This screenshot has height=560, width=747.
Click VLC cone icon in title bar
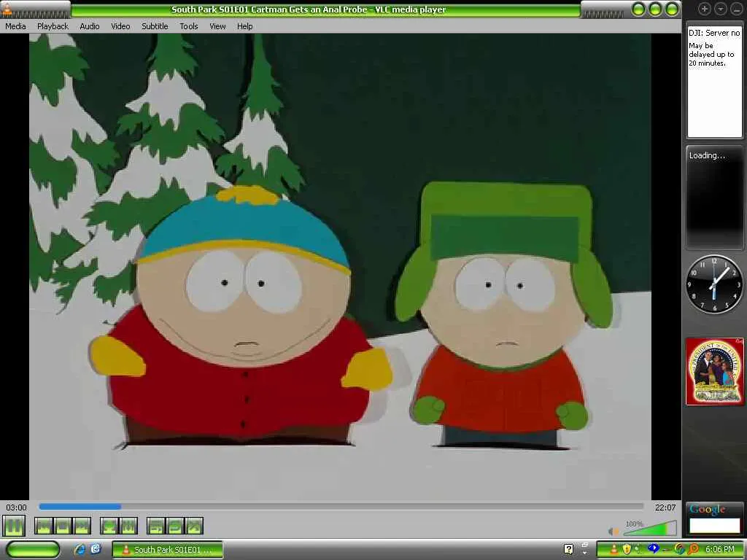[x=7, y=9]
